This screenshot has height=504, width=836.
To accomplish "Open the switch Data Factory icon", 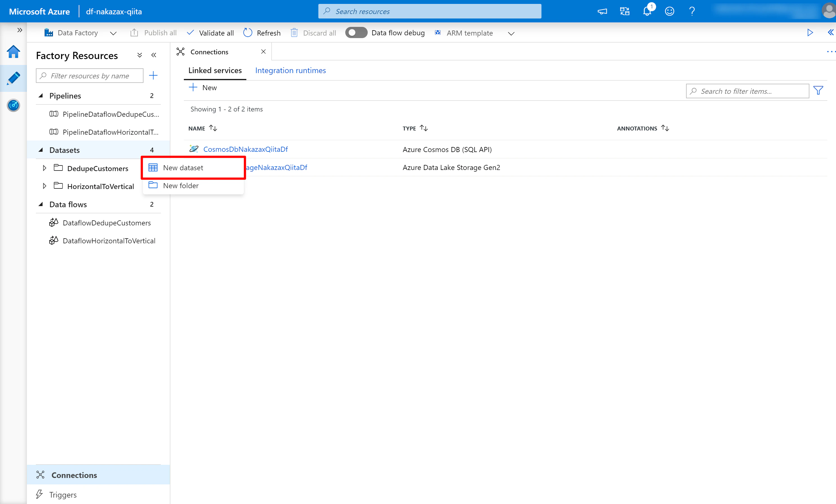I will coord(625,11).
